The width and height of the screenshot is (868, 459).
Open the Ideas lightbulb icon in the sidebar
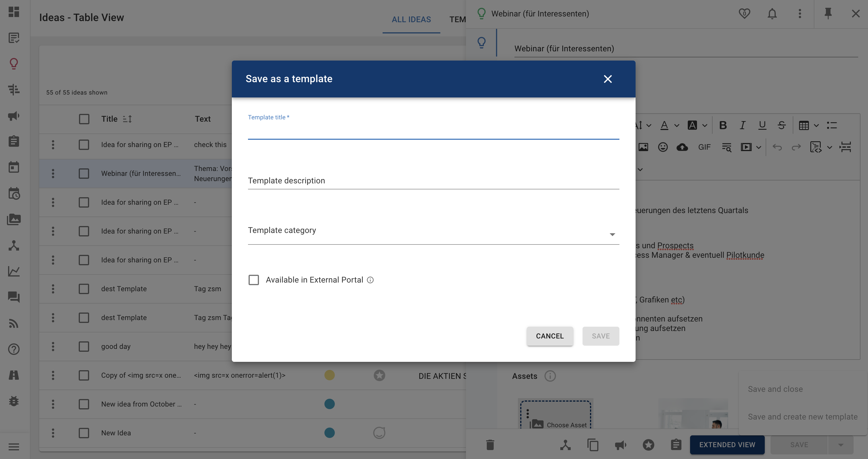pyautogui.click(x=14, y=63)
